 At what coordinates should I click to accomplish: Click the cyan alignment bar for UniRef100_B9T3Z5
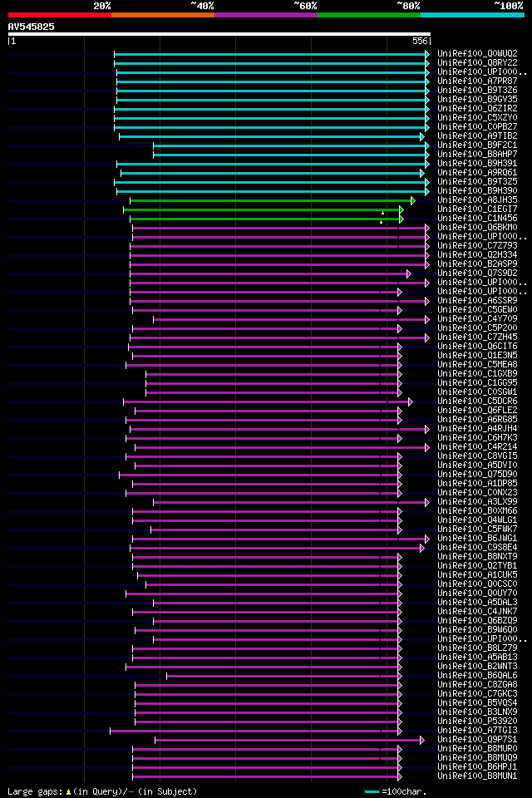click(x=272, y=182)
